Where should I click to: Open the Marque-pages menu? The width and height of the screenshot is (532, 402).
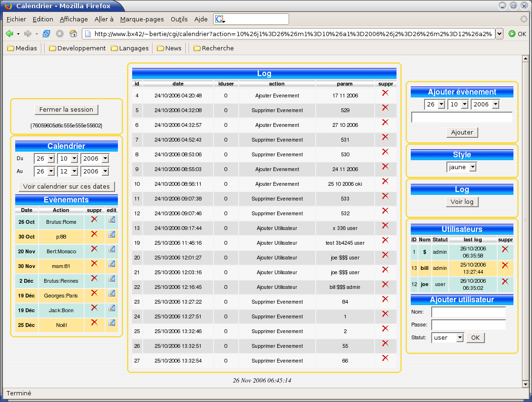[x=142, y=19]
